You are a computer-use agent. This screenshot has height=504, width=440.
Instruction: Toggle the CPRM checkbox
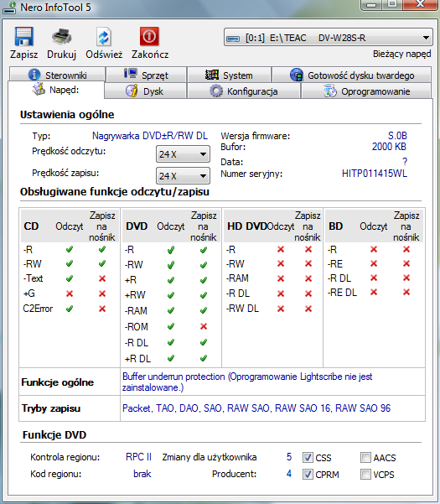click(308, 474)
